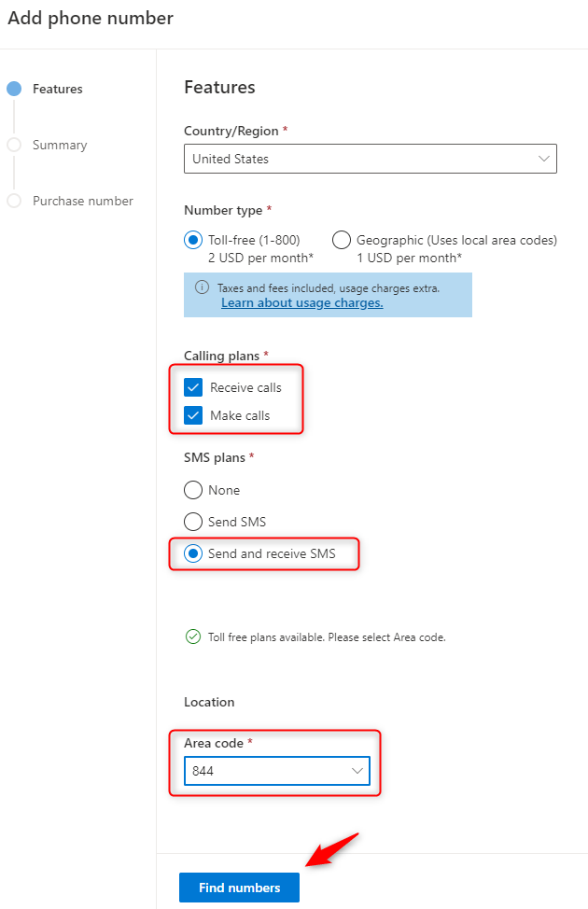Image resolution: width=588 pixels, height=909 pixels.
Task: Click the Find numbers button
Action: 239,888
